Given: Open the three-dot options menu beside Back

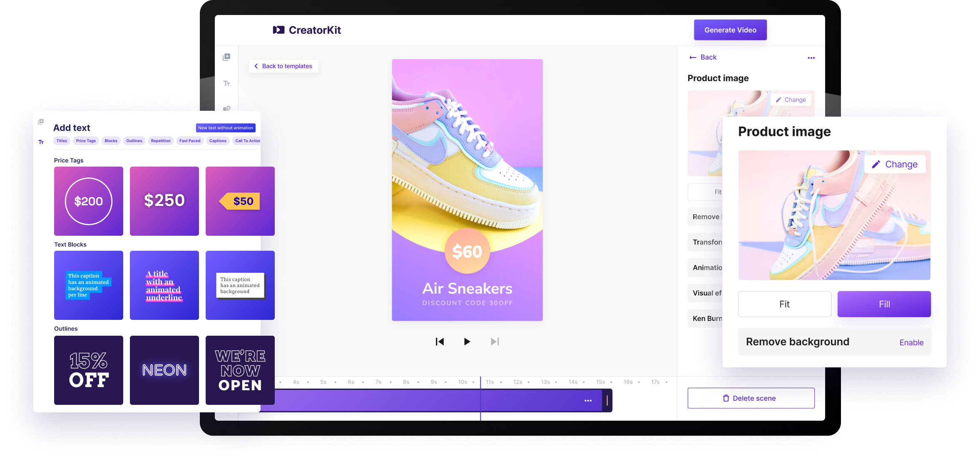Looking at the screenshot, I should (x=811, y=58).
